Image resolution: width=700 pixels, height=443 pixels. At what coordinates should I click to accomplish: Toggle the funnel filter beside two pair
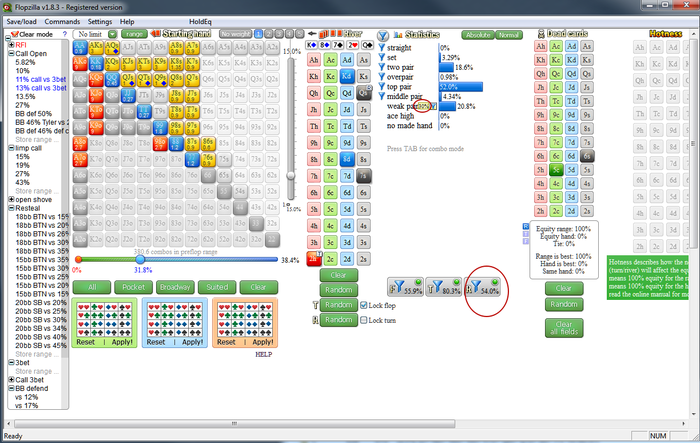pos(382,67)
